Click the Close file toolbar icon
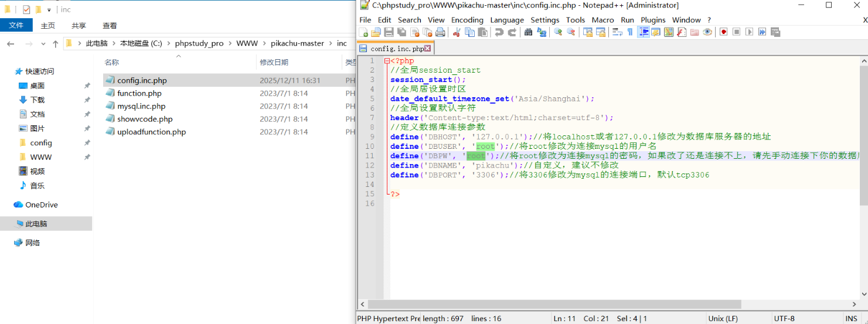This screenshot has height=324, width=868. point(414,32)
